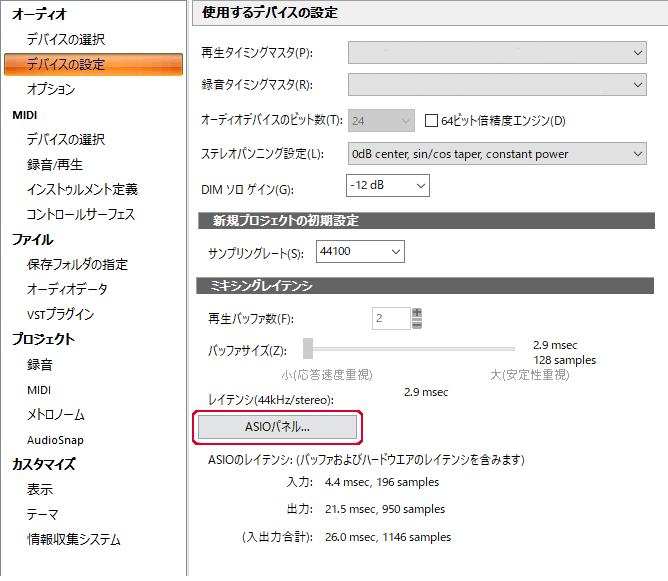Click カスタマイズ category header
Image resolution: width=668 pixels, height=581 pixels.
coord(44,464)
